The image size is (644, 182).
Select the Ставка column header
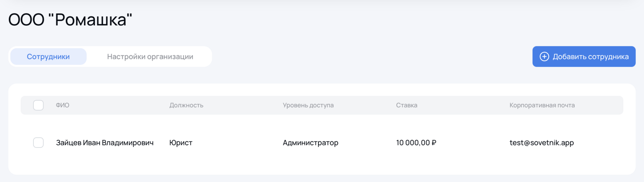(x=407, y=105)
